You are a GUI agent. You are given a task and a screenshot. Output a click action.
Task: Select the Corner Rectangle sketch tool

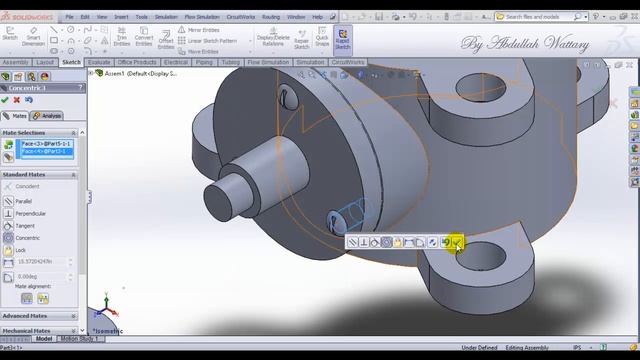coord(54,40)
